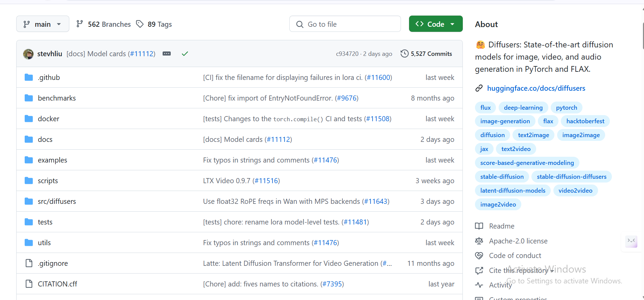The height and width of the screenshot is (300, 644).
Task: Click the Activity pulse icon
Action: (x=479, y=285)
